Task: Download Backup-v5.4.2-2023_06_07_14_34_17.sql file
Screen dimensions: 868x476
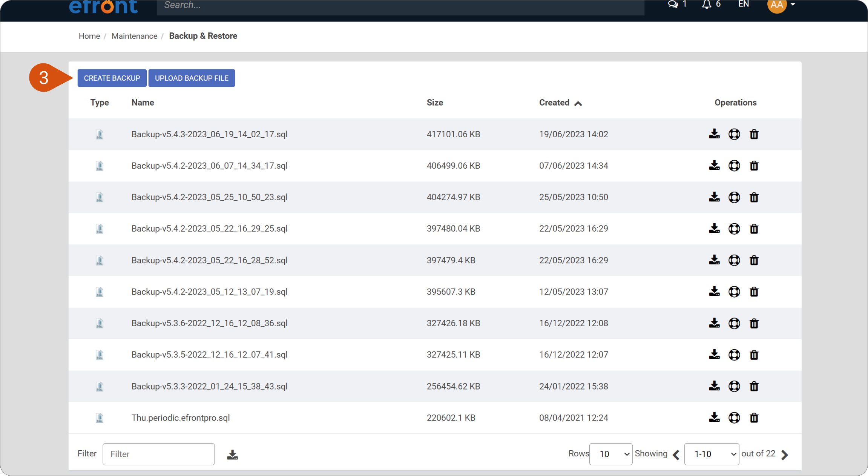Action: (714, 166)
